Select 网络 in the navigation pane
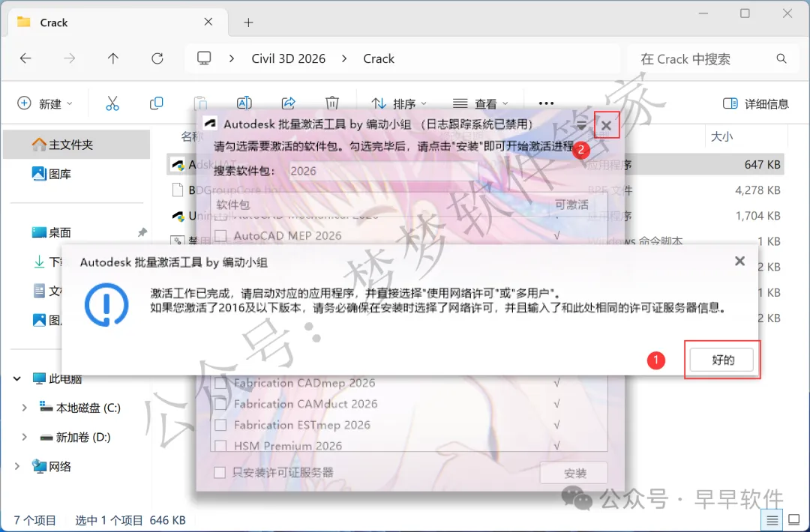Screen dimensions: 810x532 coord(52,467)
